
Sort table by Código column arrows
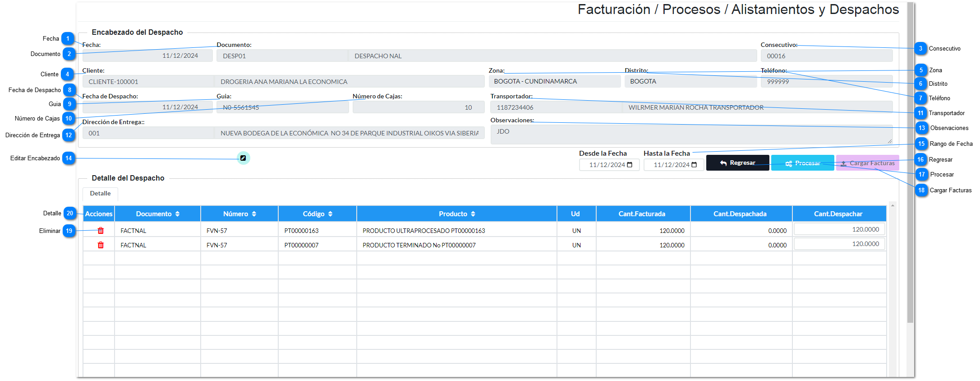pos(330,214)
